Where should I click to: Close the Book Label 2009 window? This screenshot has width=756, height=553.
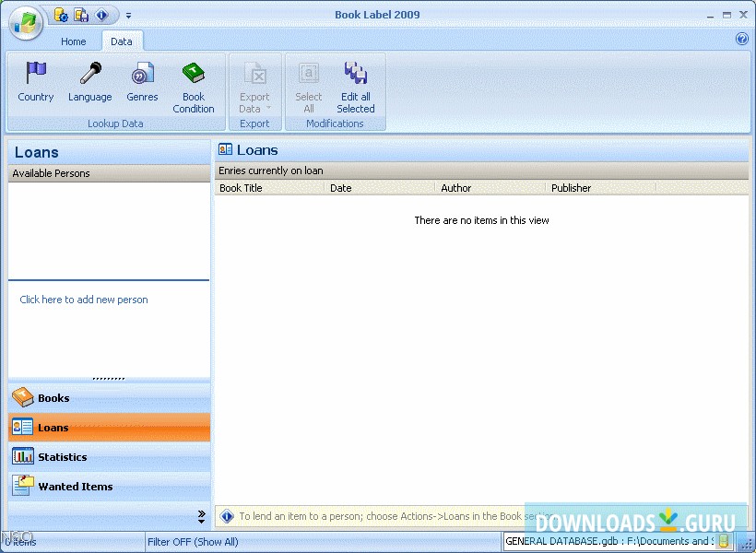(743, 16)
